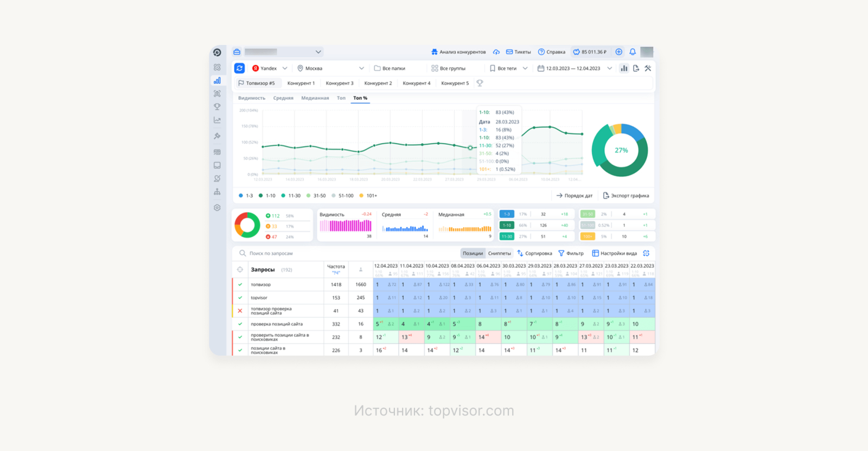Image resolution: width=868 pixels, height=451 pixels.
Task: Click the 27% donut chart
Action: [x=620, y=150]
